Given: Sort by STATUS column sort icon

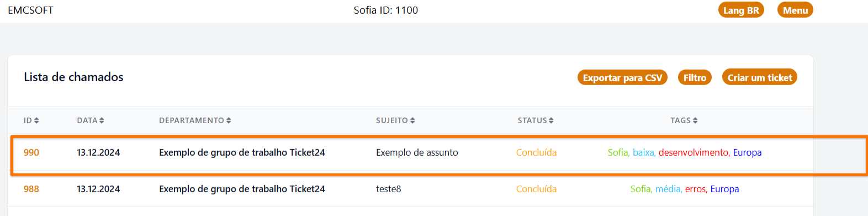Looking at the screenshot, I should pos(551,120).
